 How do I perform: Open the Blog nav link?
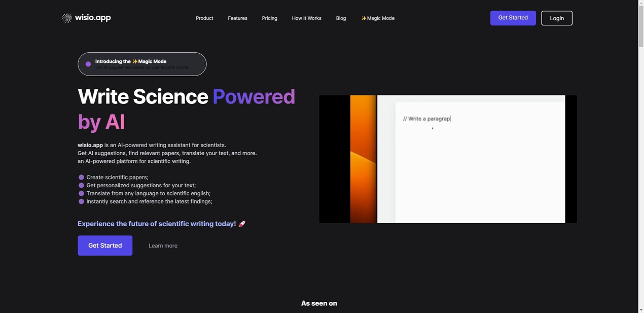point(341,18)
